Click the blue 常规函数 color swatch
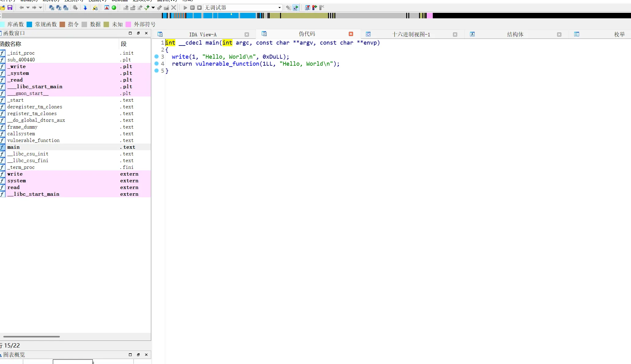631x364 pixels. click(29, 24)
